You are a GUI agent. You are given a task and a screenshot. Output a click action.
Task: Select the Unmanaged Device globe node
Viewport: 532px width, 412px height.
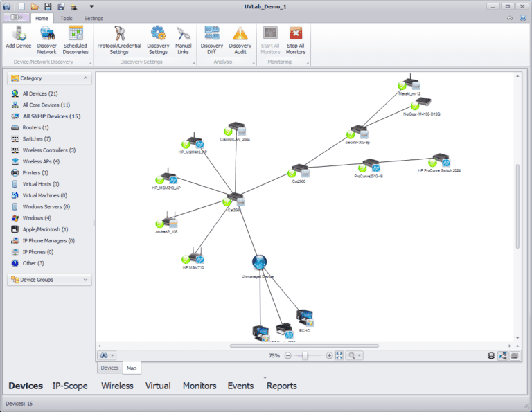point(259,261)
